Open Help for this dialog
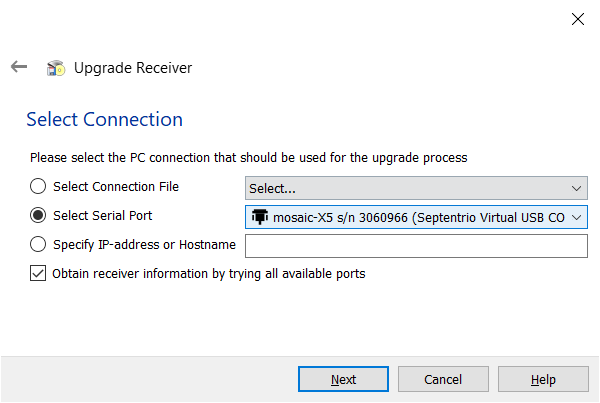This screenshot has height=403, width=600. 543,379
